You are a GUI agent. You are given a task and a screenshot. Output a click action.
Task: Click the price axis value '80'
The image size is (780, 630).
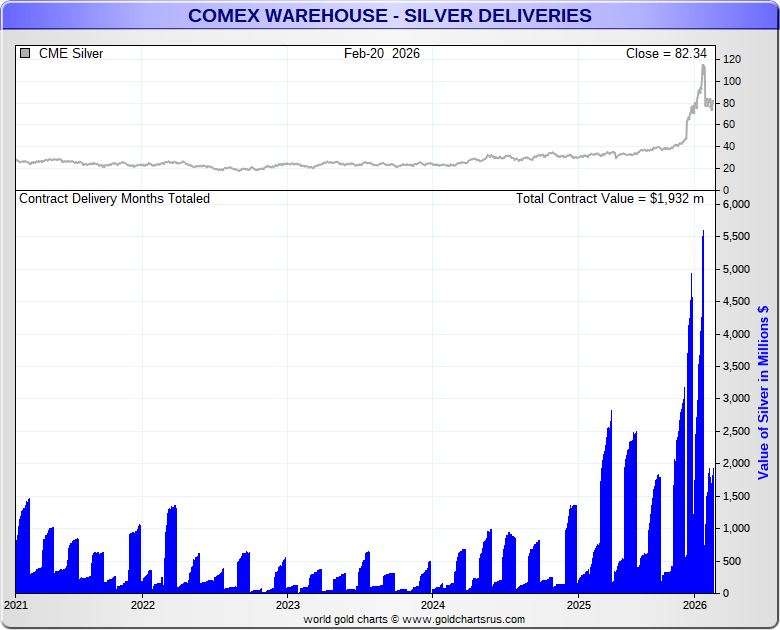point(729,103)
